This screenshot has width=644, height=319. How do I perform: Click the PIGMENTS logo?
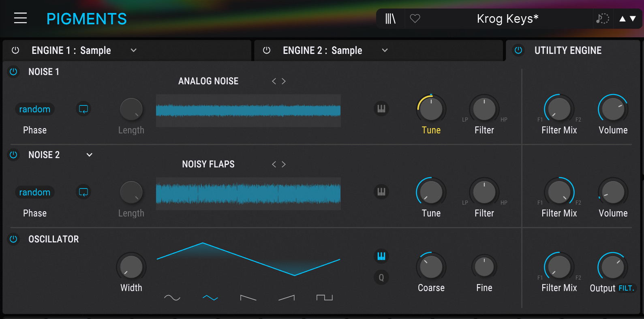coord(87,19)
